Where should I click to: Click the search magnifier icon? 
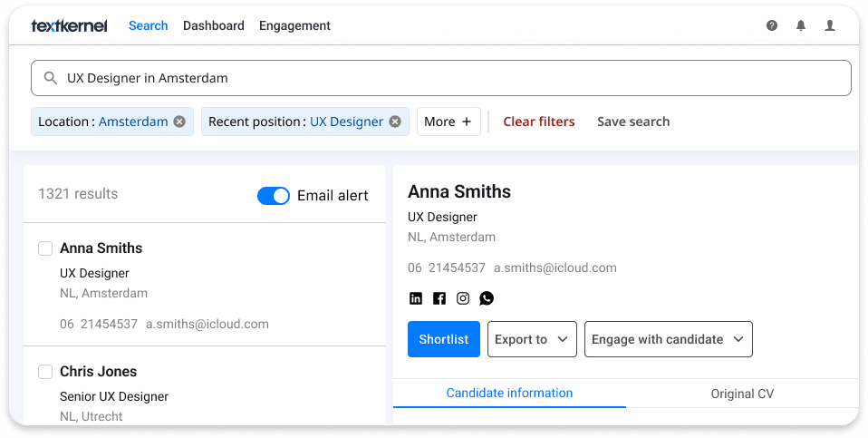pos(51,78)
